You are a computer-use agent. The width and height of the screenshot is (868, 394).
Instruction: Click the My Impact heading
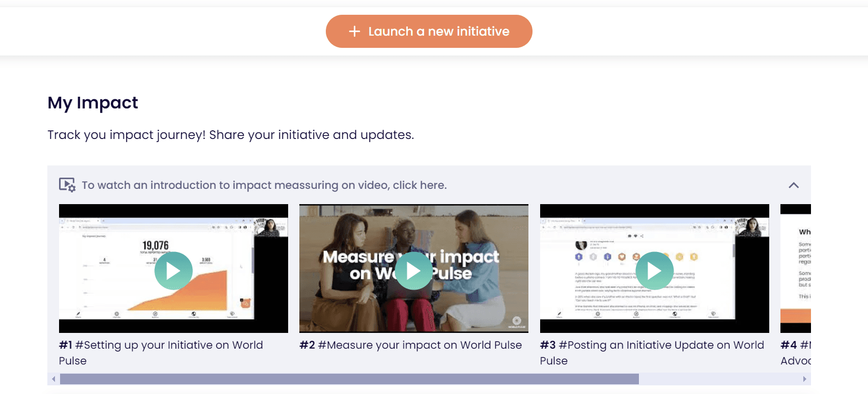click(x=93, y=103)
